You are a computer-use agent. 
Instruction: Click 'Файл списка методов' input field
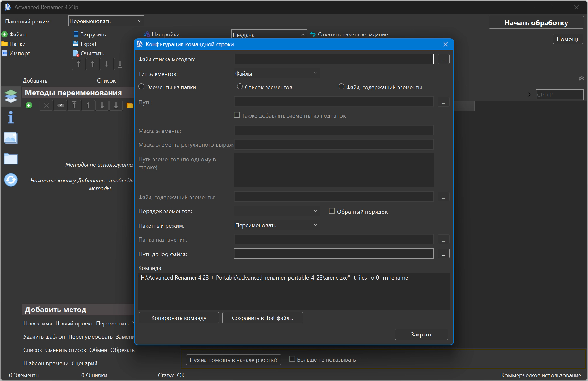pyautogui.click(x=334, y=59)
